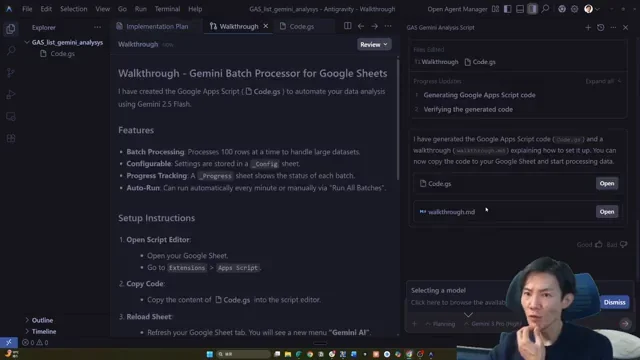Send message with arrow button
640x360 pixels.
click(625, 324)
